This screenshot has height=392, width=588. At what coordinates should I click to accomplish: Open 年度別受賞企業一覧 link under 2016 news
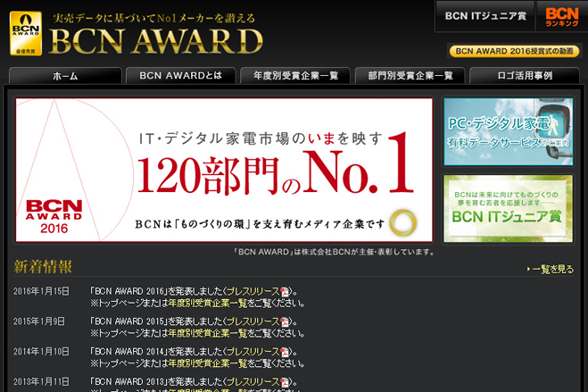(x=208, y=303)
